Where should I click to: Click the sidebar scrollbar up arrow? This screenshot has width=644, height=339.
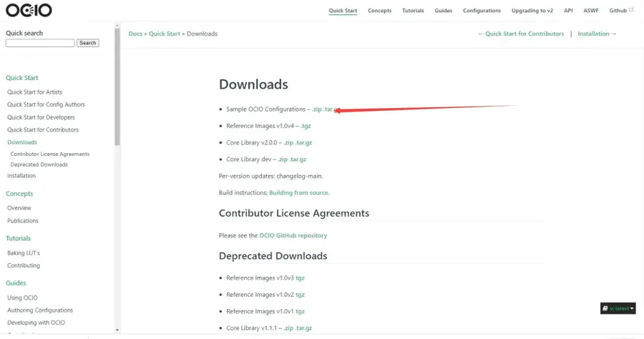point(117,26)
